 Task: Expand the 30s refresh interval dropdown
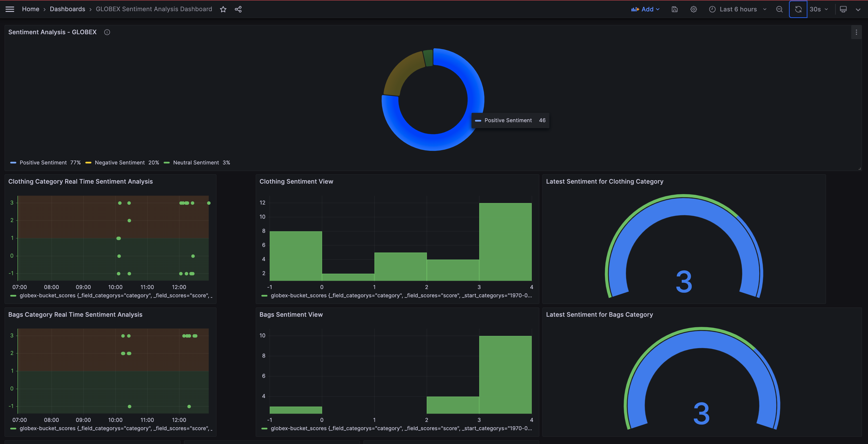819,9
